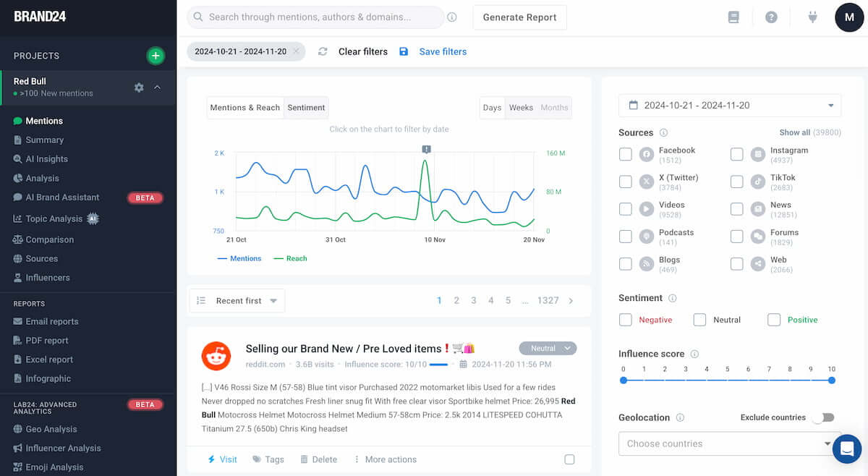Screen dimensions: 868x476
Task: Click the mentions search field
Action: pos(315,17)
